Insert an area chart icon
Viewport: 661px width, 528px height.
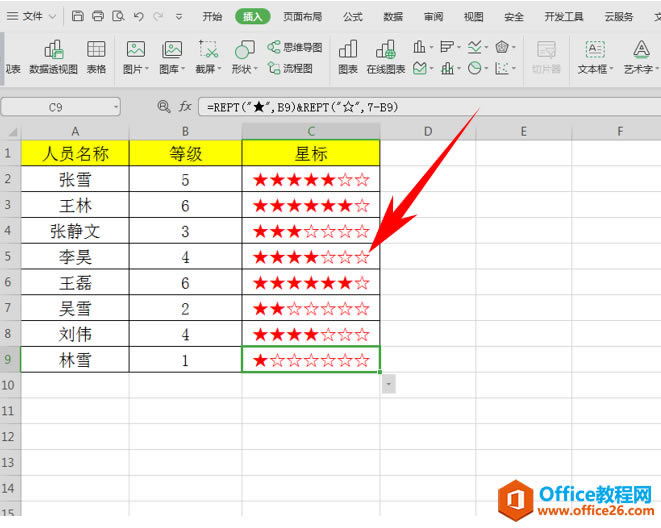tap(419, 68)
